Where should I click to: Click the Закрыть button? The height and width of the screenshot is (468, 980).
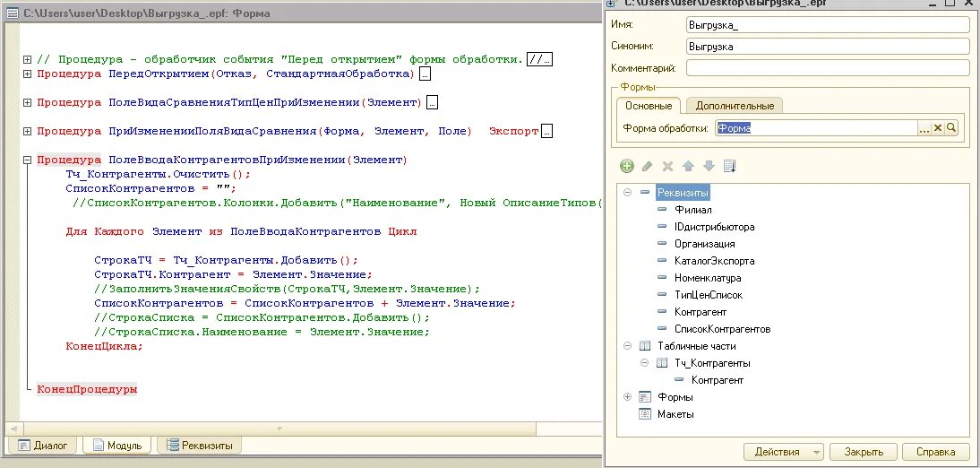(864, 452)
